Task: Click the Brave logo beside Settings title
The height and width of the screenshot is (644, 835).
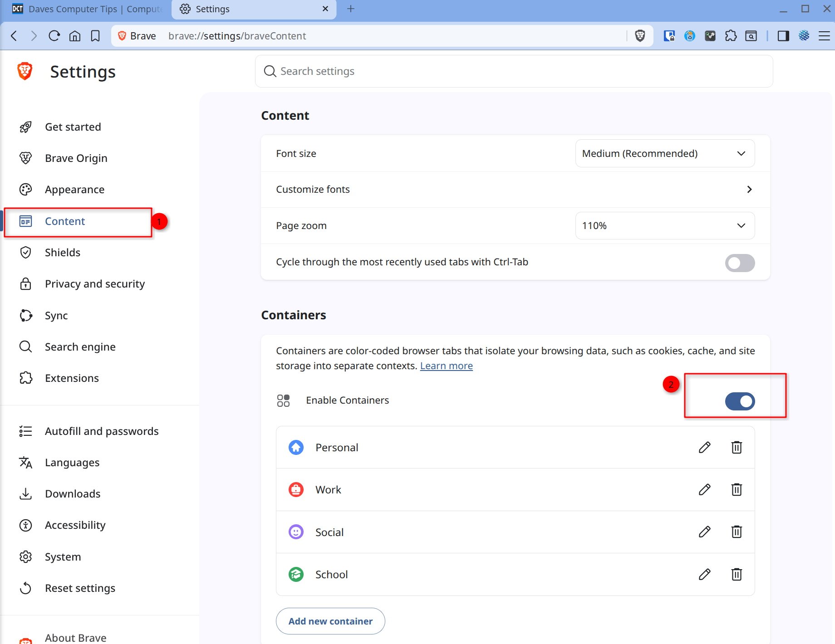Action: click(x=25, y=72)
